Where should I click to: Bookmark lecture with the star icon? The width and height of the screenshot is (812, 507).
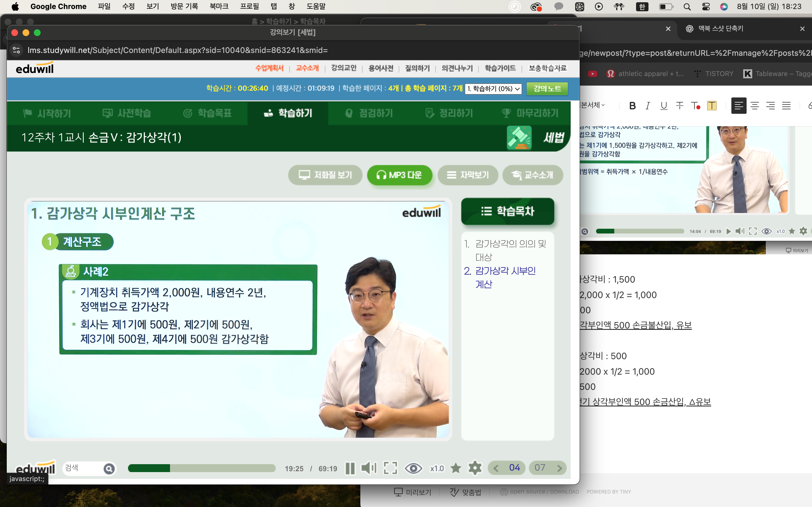click(456, 468)
